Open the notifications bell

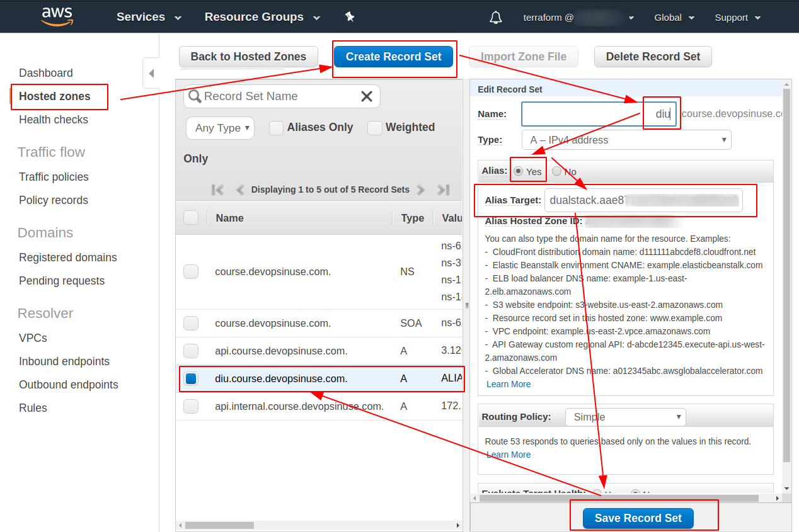[x=496, y=18]
